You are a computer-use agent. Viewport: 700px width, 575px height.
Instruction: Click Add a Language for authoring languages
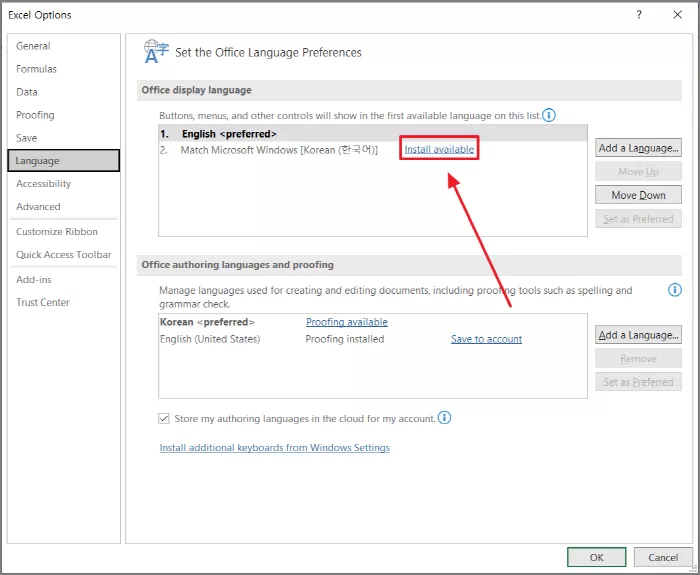tap(638, 335)
